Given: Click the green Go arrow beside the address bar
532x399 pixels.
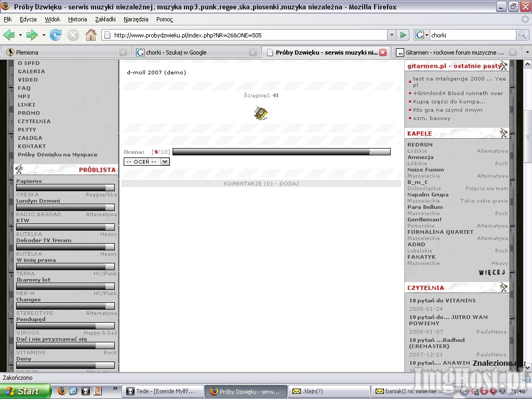Looking at the screenshot, I should pyautogui.click(x=403, y=35).
